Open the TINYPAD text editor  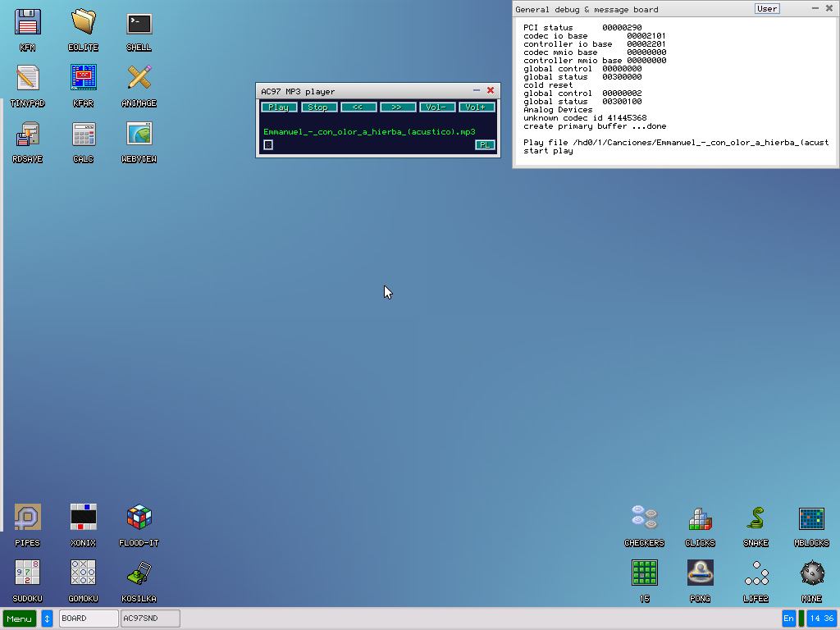[28, 79]
